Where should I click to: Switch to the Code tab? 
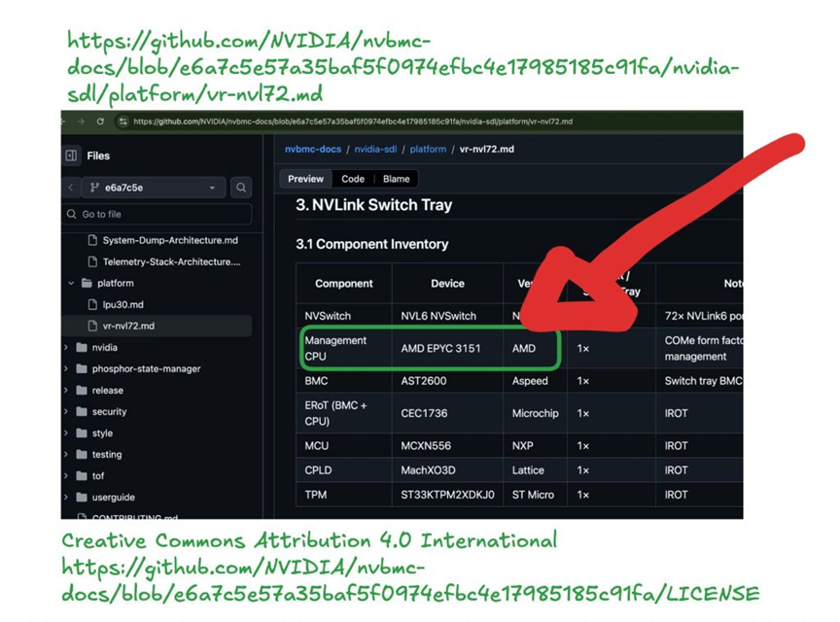point(353,179)
